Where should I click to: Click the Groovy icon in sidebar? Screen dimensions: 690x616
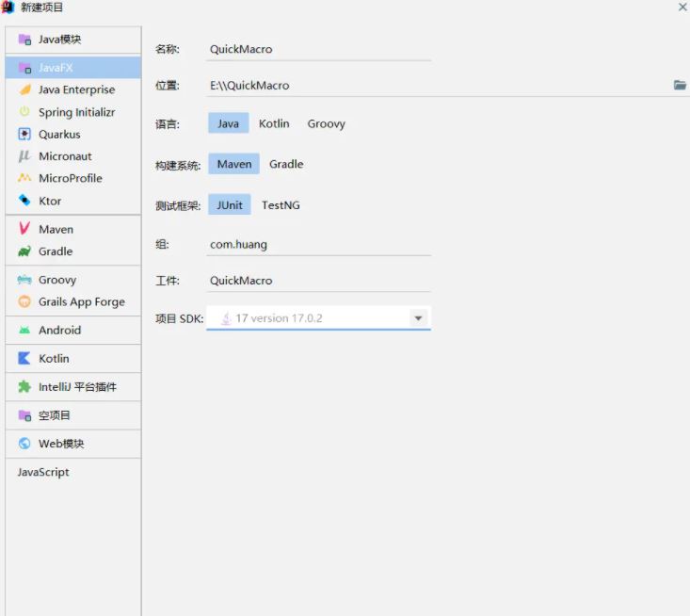[x=24, y=280]
